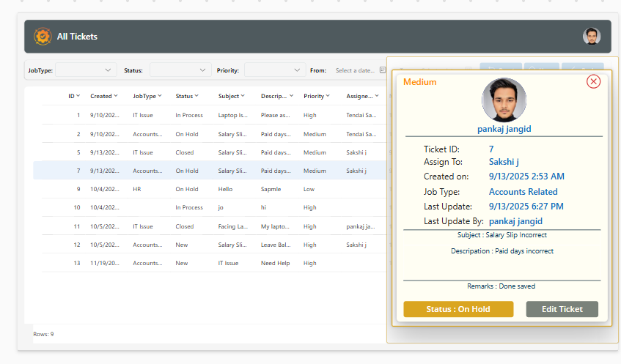
Task: Click the 'jo' subject cell
Action: click(x=221, y=207)
